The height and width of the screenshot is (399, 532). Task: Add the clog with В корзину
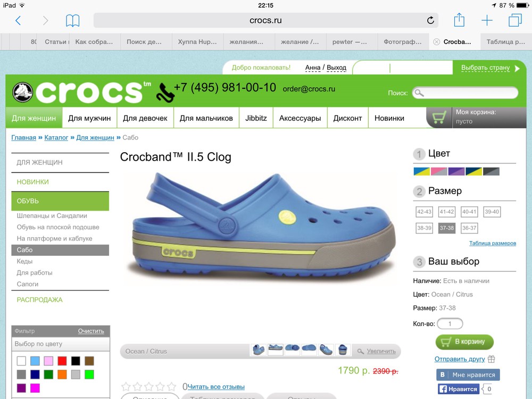click(x=464, y=342)
